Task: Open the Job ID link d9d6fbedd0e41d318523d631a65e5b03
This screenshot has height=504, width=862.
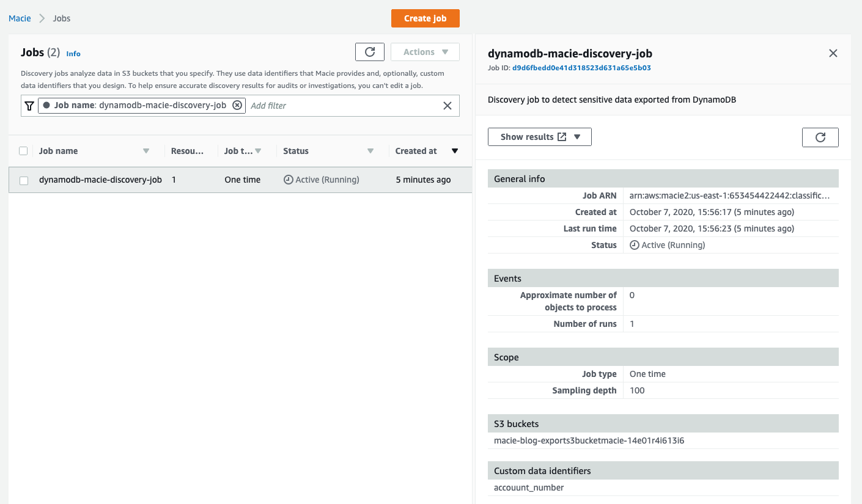Action: [581, 68]
